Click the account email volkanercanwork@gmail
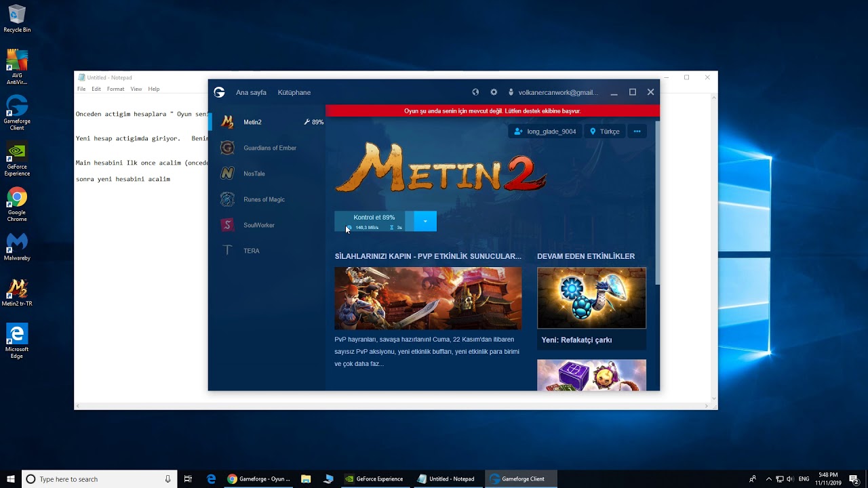The image size is (868, 488). (x=557, y=92)
